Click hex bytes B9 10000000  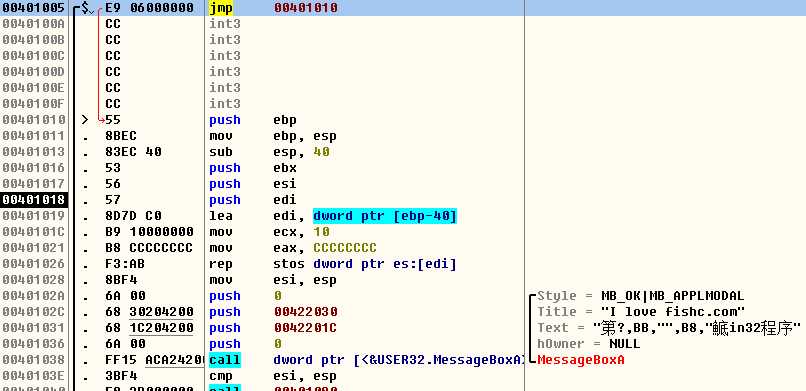pos(149,232)
